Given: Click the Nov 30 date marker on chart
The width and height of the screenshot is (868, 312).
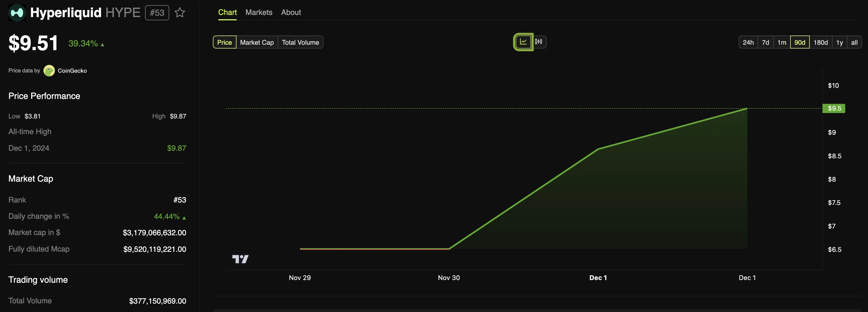Looking at the screenshot, I should pos(449,276).
